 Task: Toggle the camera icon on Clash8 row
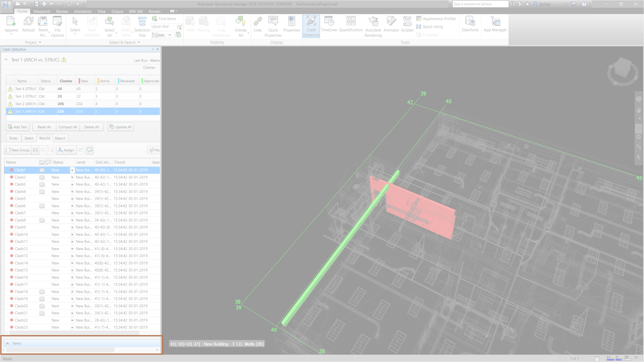(42, 220)
